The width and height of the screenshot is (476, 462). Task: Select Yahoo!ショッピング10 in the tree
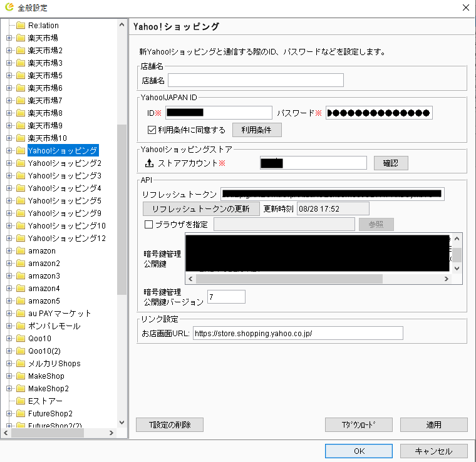click(x=67, y=226)
